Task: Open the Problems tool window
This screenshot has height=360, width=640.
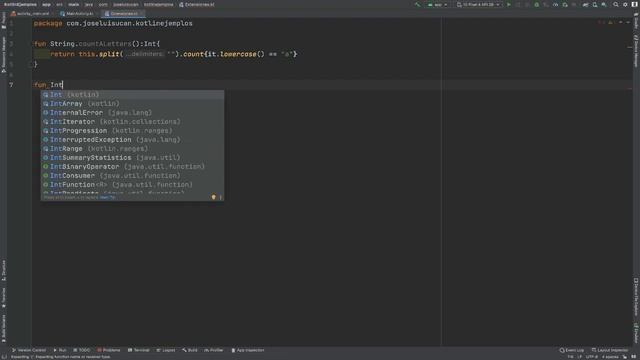Action: coord(109,350)
